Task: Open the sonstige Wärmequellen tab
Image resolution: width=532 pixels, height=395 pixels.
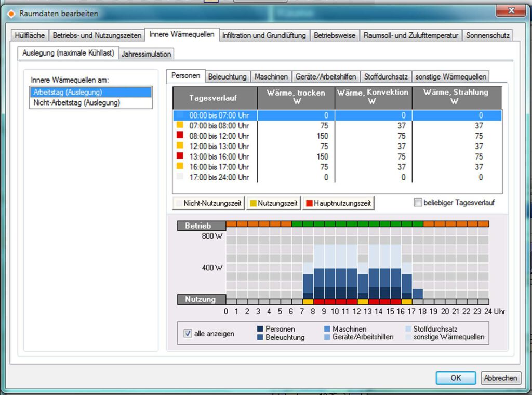Action: (x=450, y=77)
